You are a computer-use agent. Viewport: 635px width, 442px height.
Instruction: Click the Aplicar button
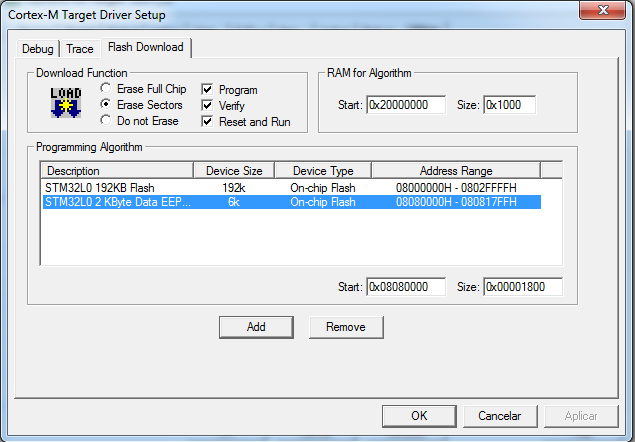click(x=581, y=416)
